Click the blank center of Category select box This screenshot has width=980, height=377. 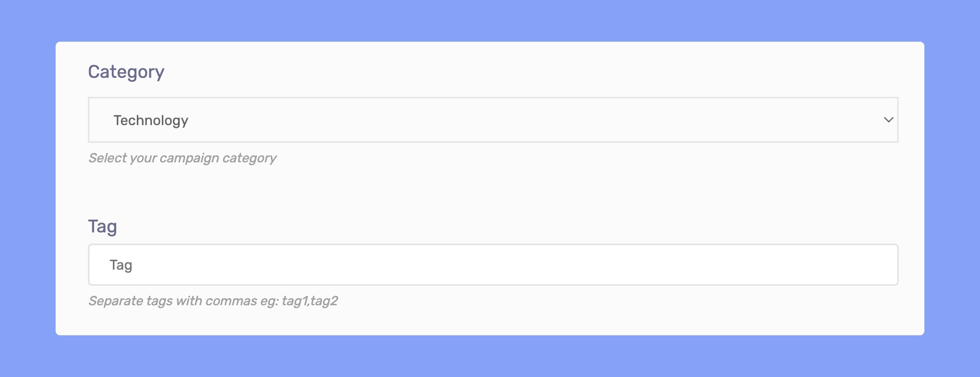click(493, 120)
